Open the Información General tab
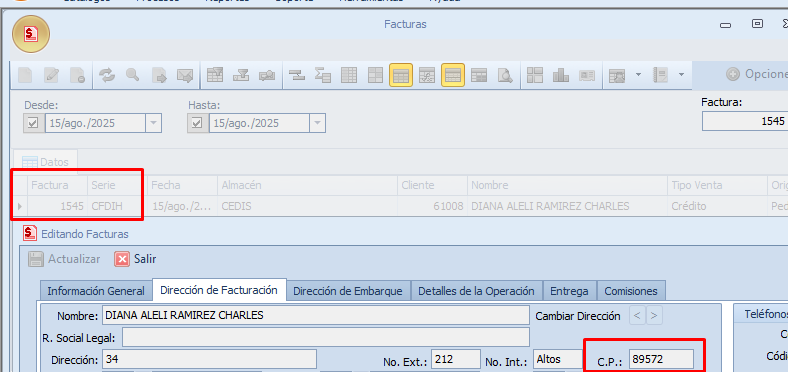This screenshot has height=372, width=788. click(96, 291)
